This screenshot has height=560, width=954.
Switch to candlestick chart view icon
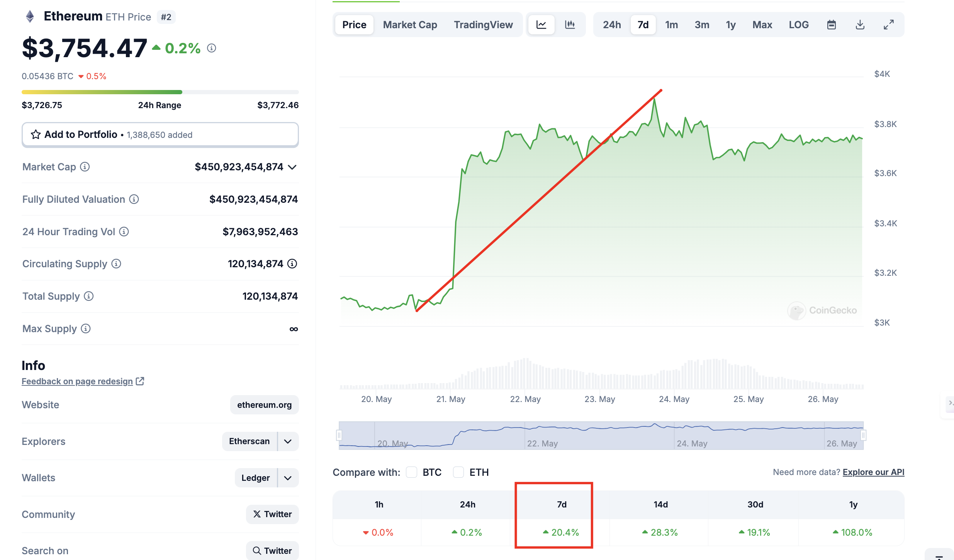[x=570, y=25]
